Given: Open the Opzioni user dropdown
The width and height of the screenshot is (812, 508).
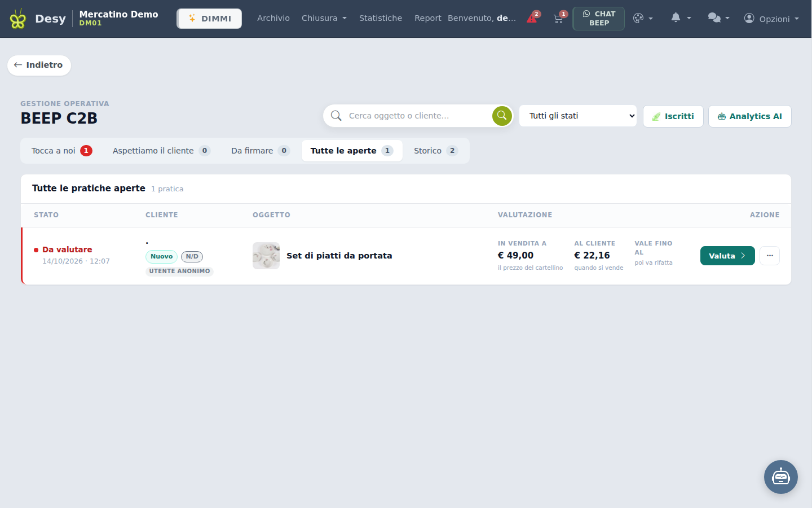Looking at the screenshot, I should [771, 19].
